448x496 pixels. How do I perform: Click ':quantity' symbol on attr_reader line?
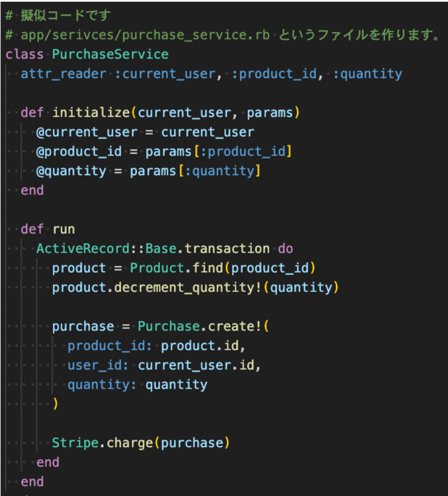pyautogui.click(x=367, y=74)
